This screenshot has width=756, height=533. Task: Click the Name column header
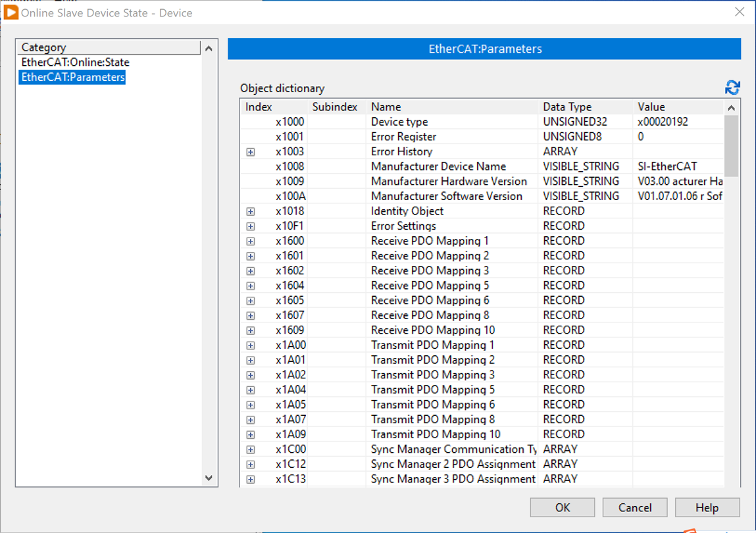pyautogui.click(x=452, y=107)
